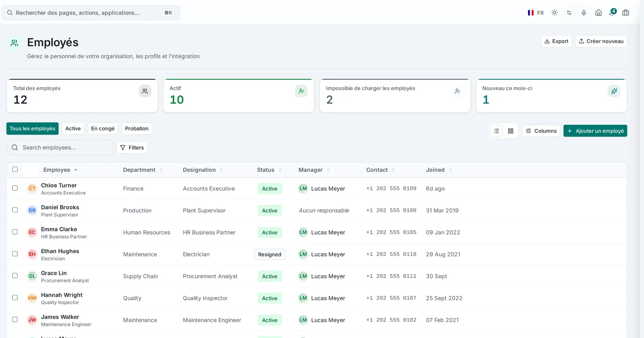This screenshot has height=338, width=644.
Task: Focus the Search employees field
Action: pyautogui.click(x=60, y=148)
